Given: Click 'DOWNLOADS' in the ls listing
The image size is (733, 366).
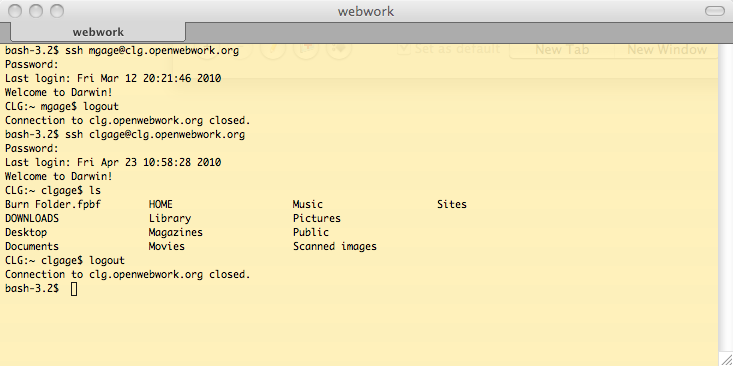Looking at the screenshot, I should pos(32,219).
